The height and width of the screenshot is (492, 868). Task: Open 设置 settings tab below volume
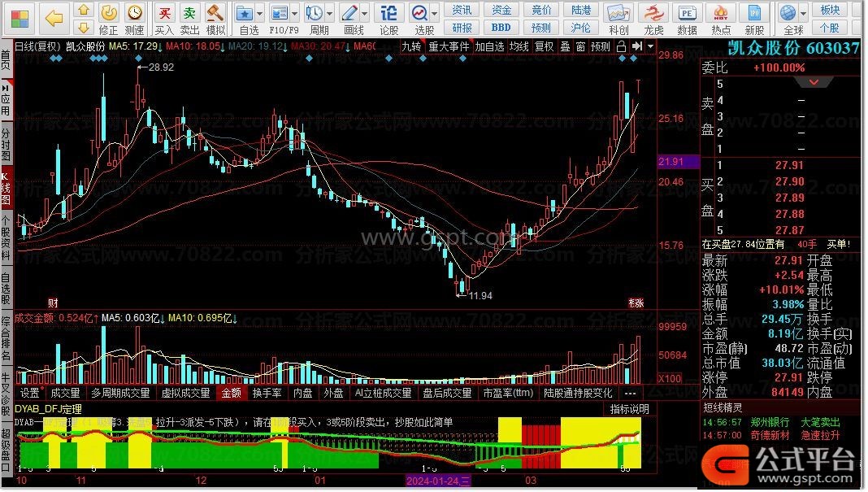30,393
